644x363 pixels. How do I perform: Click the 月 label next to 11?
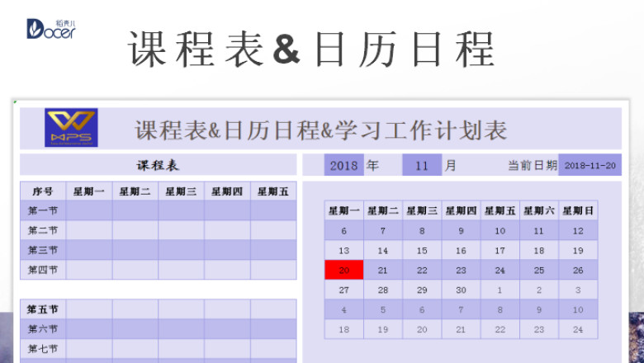point(451,165)
